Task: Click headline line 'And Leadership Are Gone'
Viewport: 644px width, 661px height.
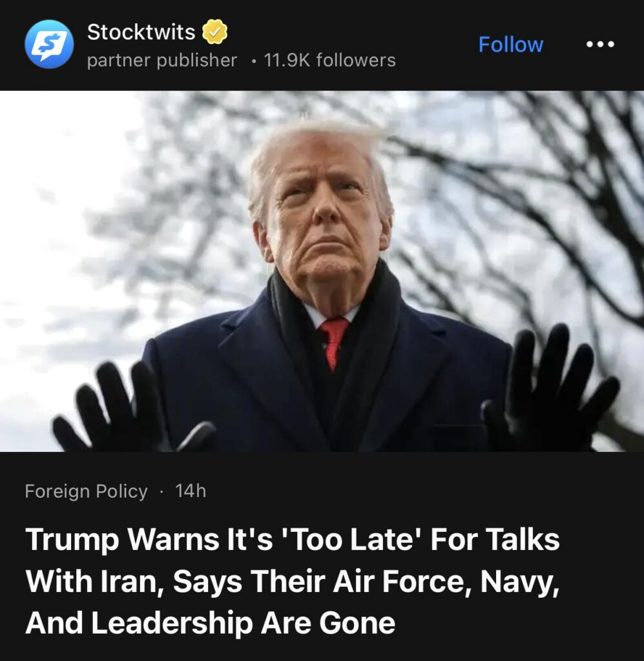Action: coord(210,623)
